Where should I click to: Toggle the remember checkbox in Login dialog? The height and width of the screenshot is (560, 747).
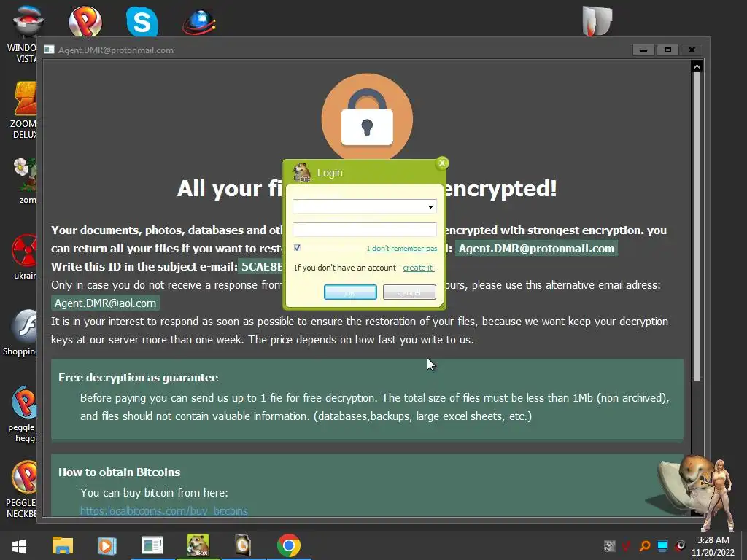point(298,248)
